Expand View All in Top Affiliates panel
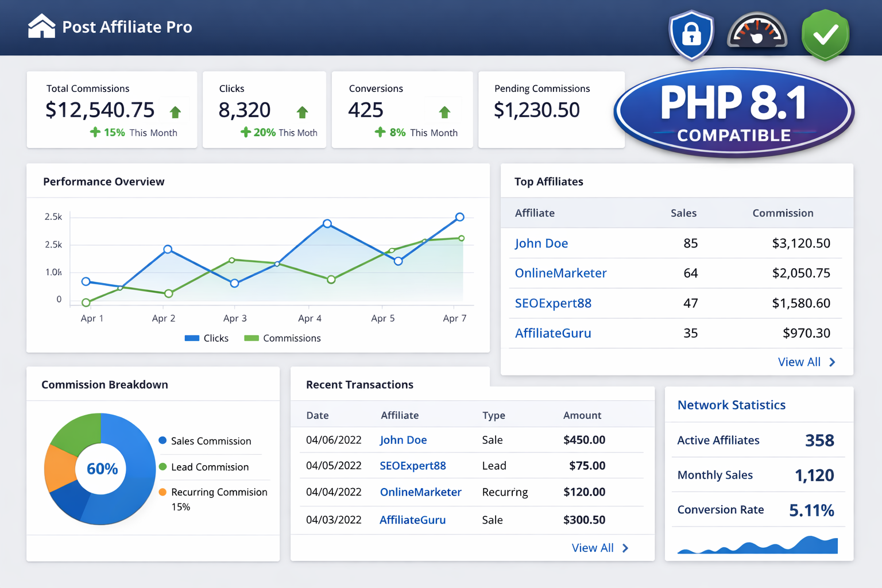Screen dimensions: 882x588 point(799,362)
